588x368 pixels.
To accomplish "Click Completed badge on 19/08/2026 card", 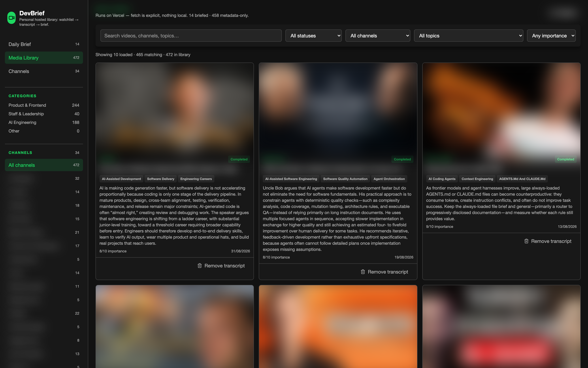I will [x=402, y=159].
